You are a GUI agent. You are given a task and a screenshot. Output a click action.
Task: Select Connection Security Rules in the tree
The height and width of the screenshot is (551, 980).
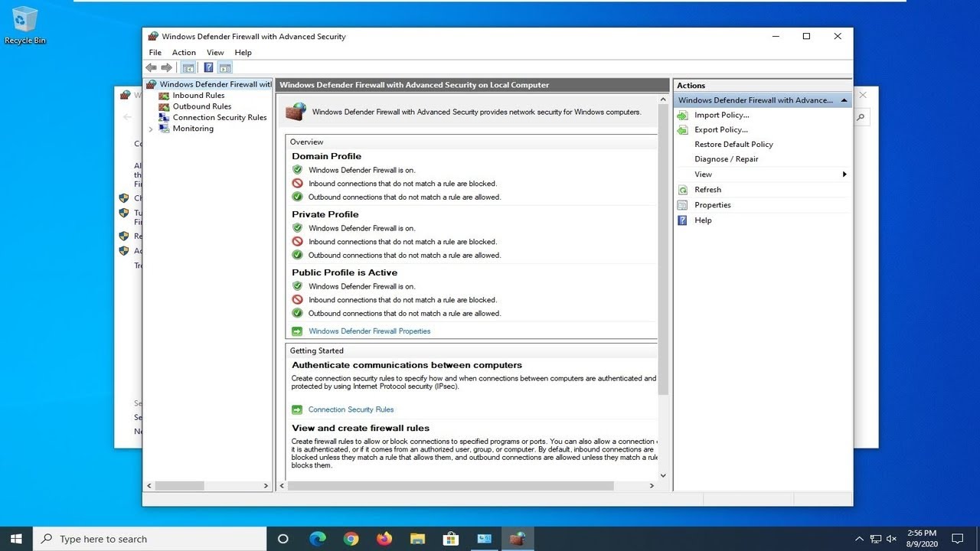pyautogui.click(x=219, y=117)
